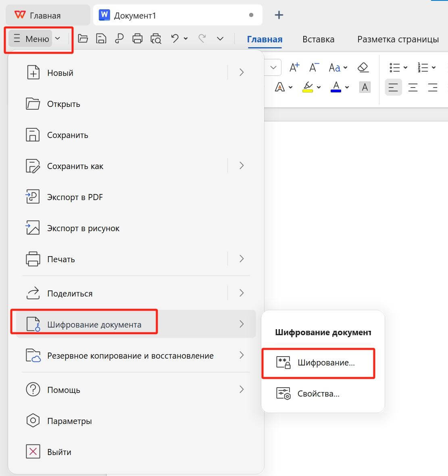The image size is (448, 476).
Task: Click the Undo icon
Action: click(175, 38)
